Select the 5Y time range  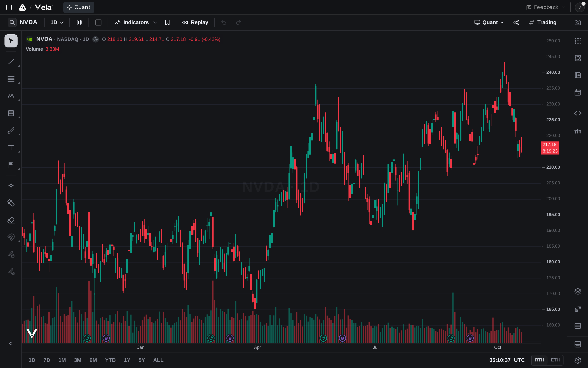point(142,360)
